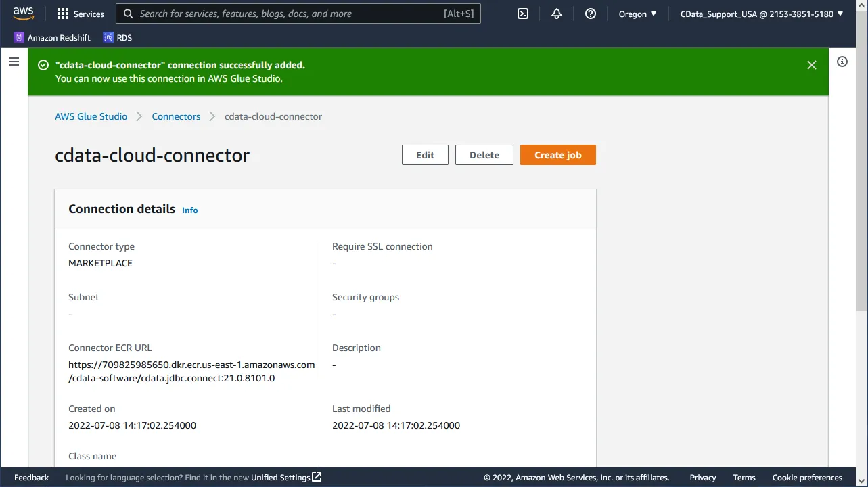Dismiss the green success notification banner
This screenshot has width=868, height=487.
pos(811,65)
